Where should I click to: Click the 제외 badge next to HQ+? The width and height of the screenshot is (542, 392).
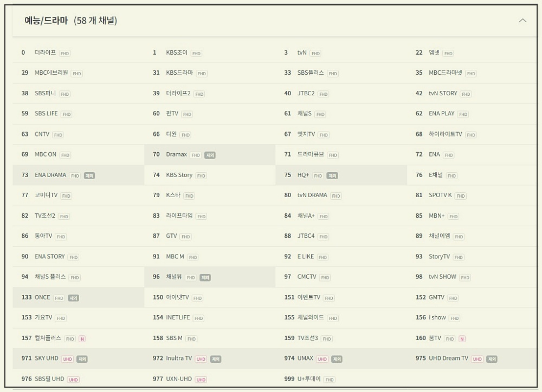[x=332, y=175]
